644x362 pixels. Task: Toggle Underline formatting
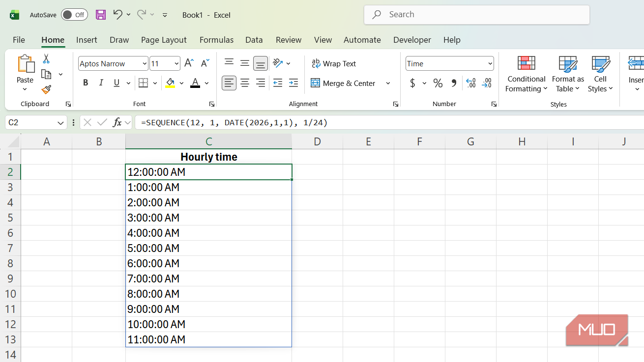pyautogui.click(x=117, y=83)
